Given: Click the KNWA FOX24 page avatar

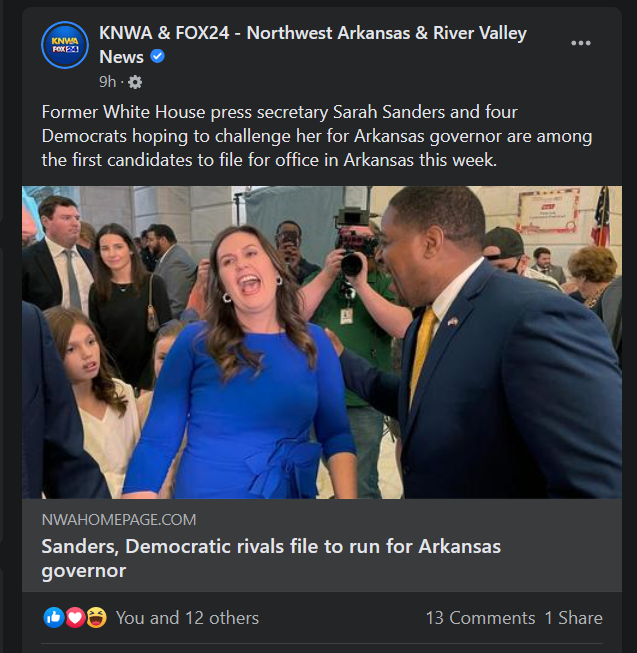Looking at the screenshot, I should [x=64, y=45].
